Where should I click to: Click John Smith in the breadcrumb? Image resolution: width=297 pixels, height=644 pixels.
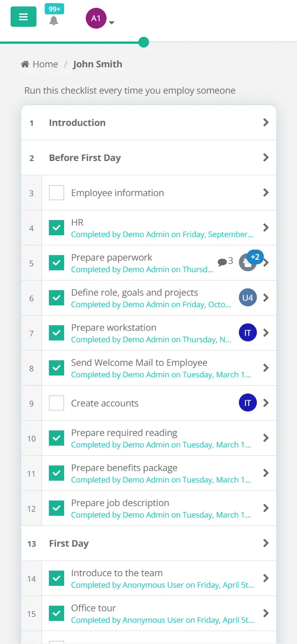tap(97, 64)
